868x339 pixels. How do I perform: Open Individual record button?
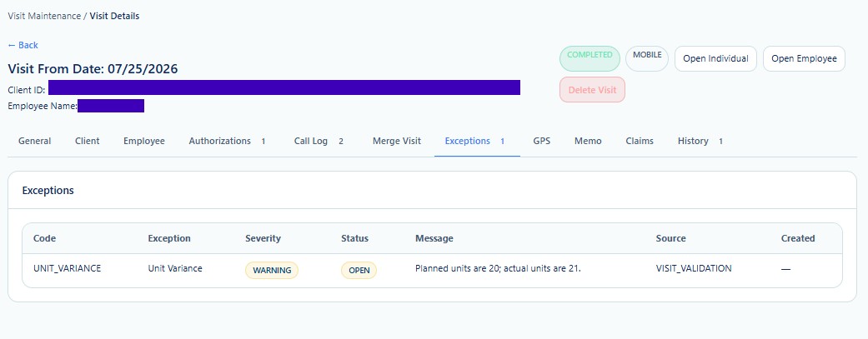coord(715,58)
